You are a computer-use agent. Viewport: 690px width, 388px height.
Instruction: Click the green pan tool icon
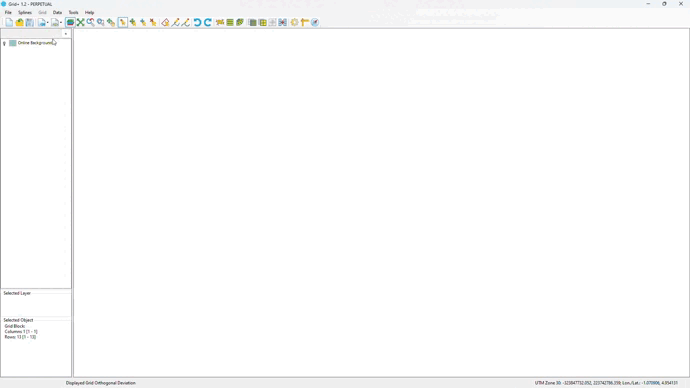point(111,22)
